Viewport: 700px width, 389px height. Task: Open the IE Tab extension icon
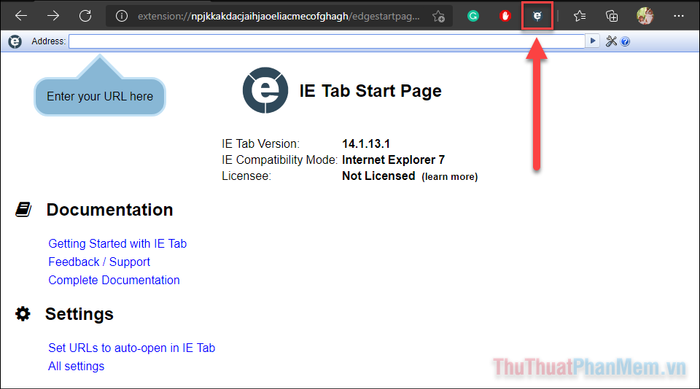pos(538,16)
